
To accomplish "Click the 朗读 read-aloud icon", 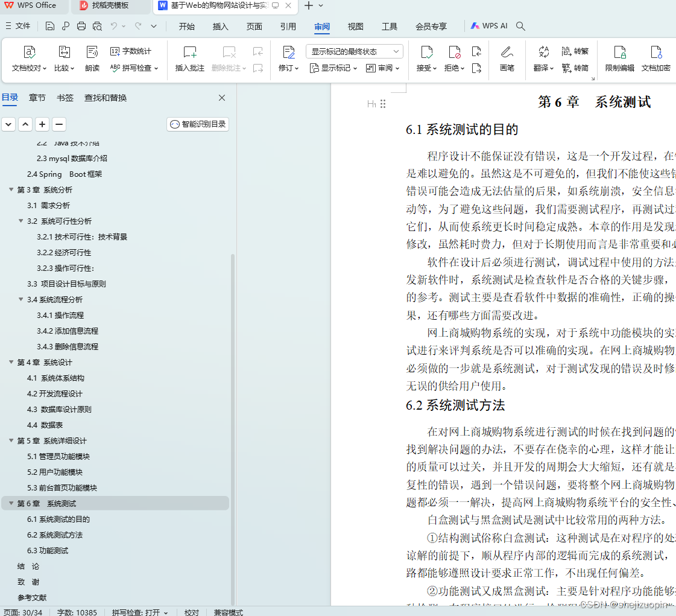I will (x=92, y=57).
